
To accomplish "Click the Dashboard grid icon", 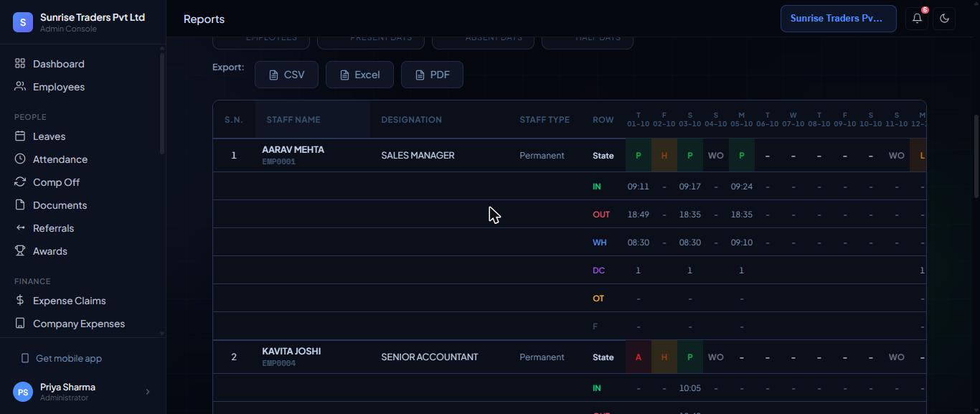I will (20, 64).
